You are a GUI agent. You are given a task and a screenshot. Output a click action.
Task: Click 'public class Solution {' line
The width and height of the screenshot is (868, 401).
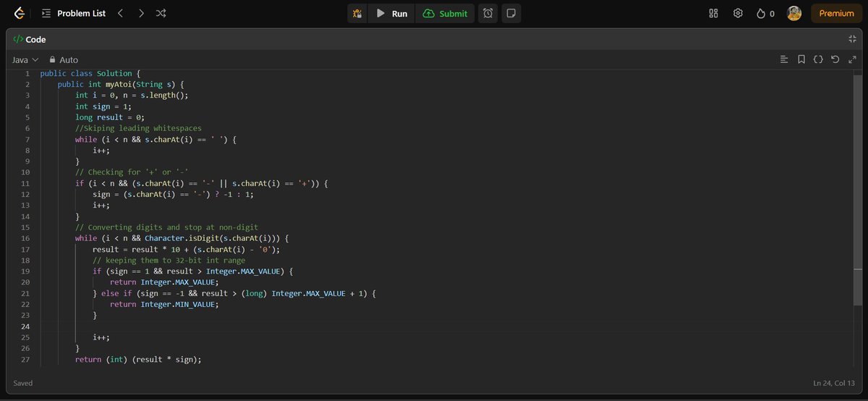(x=90, y=73)
